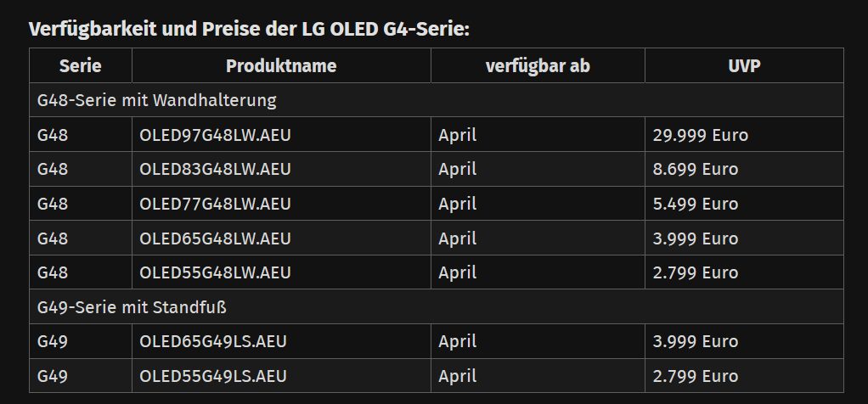Select the verfügbar ab column header
The image size is (868, 404).
point(538,66)
